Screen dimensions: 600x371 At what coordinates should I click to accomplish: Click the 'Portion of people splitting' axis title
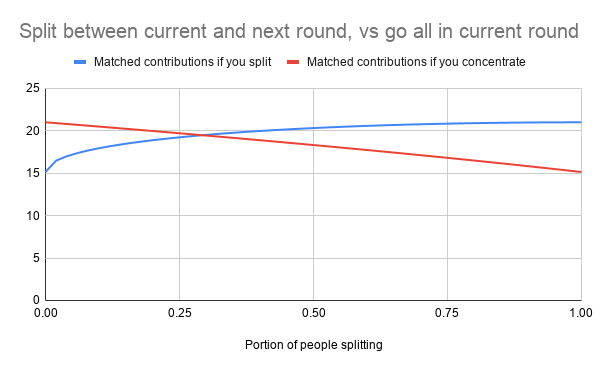point(314,345)
